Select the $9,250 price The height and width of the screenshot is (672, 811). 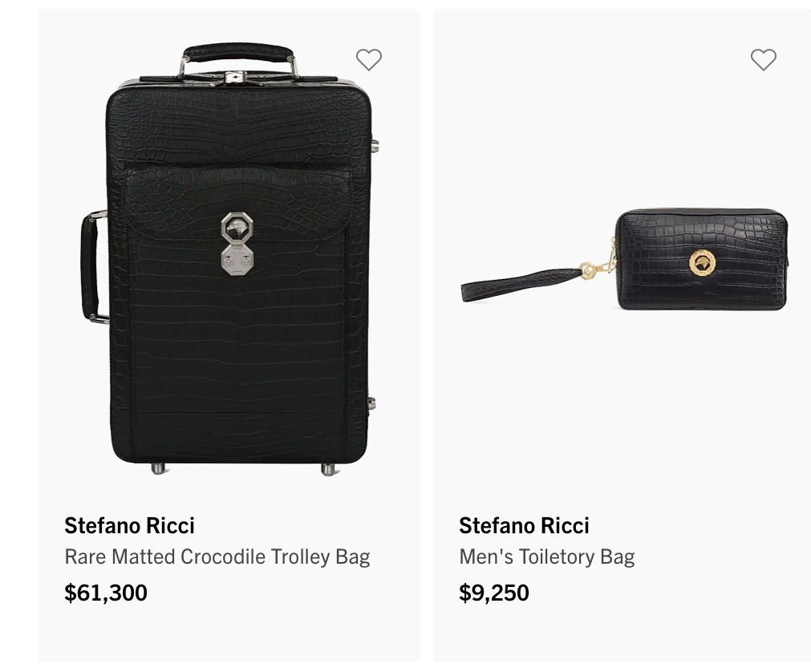pos(493,593)
